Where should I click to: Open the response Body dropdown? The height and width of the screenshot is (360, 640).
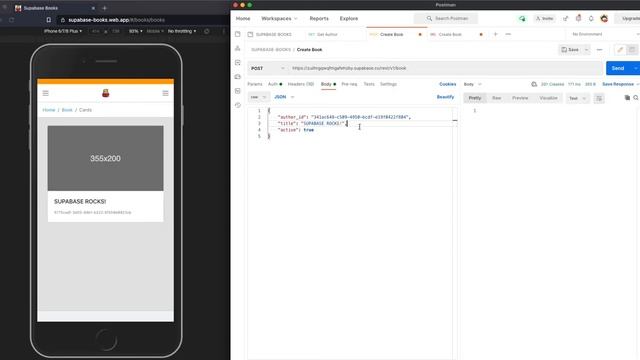tap(473, 84)
